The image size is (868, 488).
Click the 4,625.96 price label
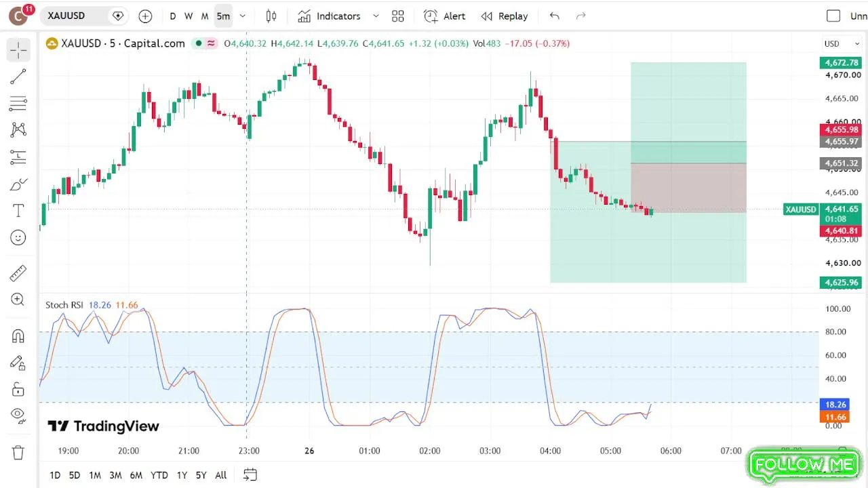[x=841, y=283]
